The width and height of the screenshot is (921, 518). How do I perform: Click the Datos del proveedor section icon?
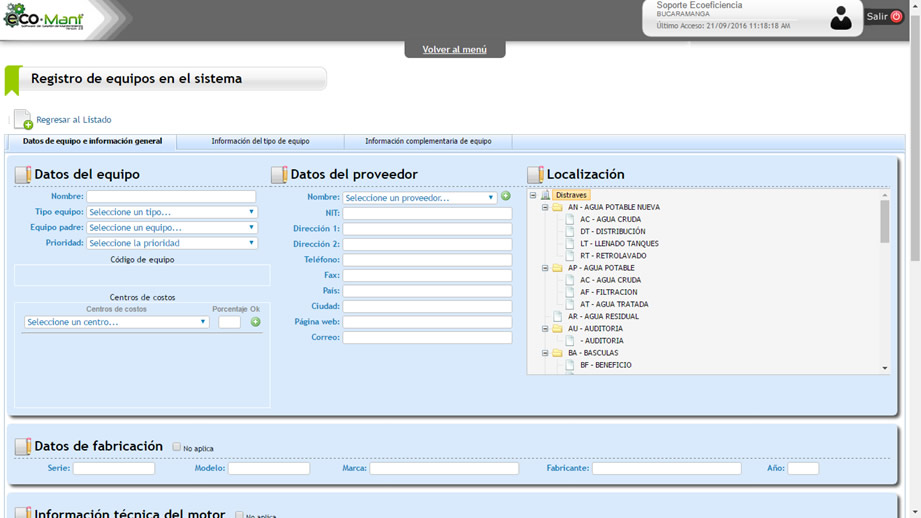279,174
